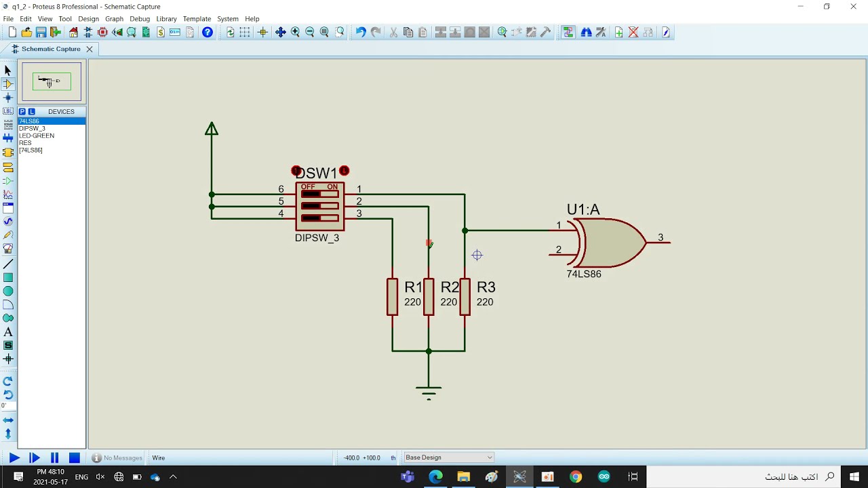Open the Graph menu
Viewport: 868px width, 488px height.
(x=114, y=19)
